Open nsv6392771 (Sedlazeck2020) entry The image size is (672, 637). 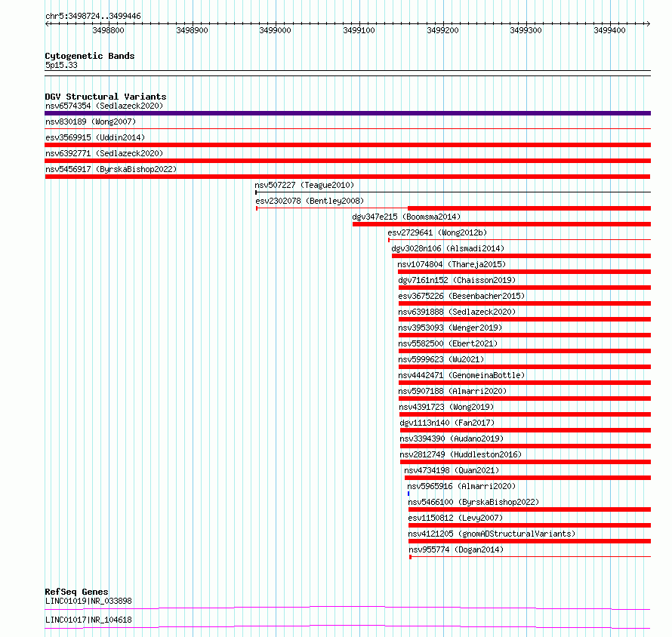click(104, 153)
